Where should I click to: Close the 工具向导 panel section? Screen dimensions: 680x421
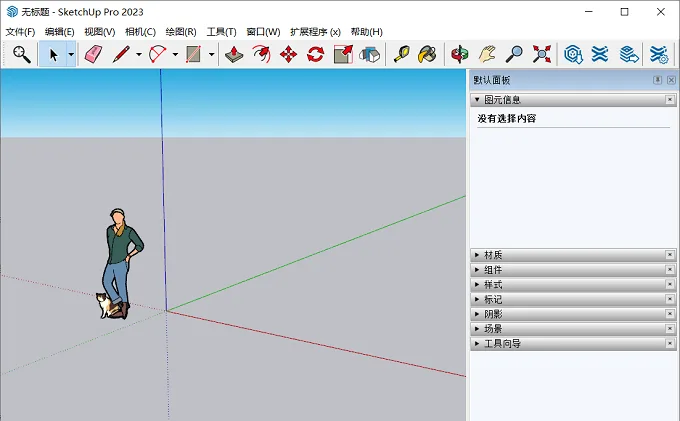670,343
